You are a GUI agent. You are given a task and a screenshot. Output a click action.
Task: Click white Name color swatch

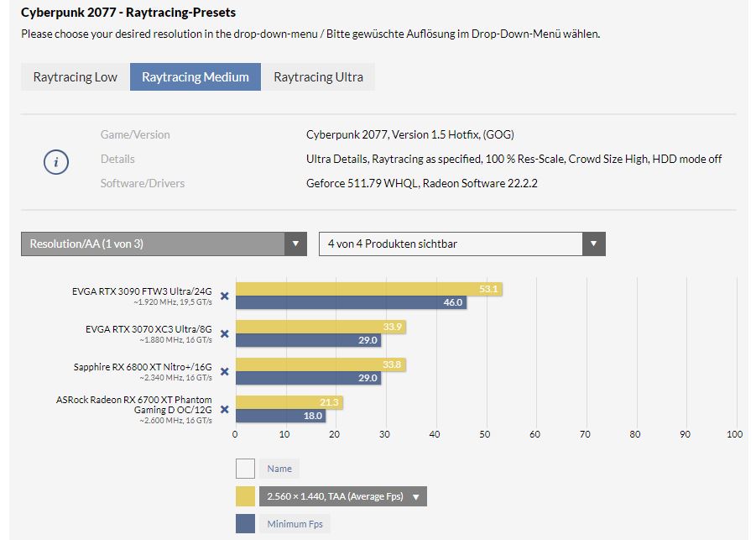click(245, 469)
